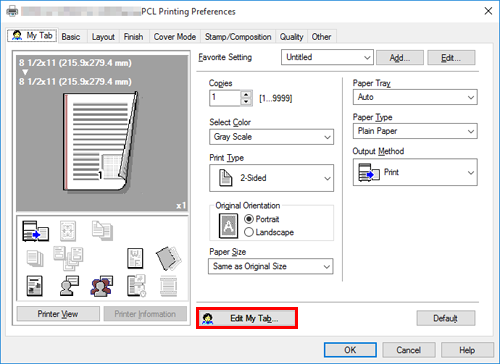Click the page preview thumbnail showing 2-sided sheet
The height and width of the screenshot is (364, 500).
(x=100, y=142)
